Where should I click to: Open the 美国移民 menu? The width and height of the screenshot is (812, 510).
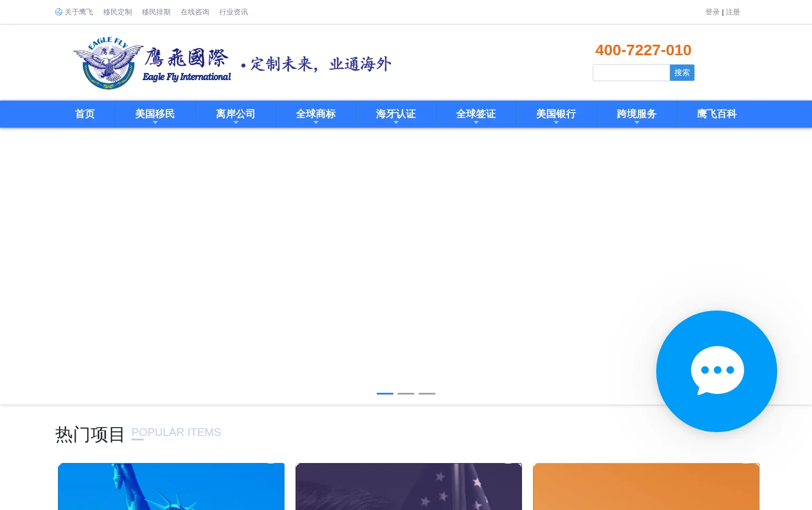[155, 114]
